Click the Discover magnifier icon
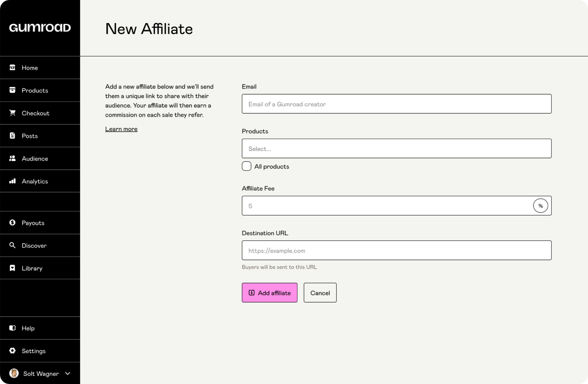588x384 pixels. pyautogui.click(x=13, y=245)
